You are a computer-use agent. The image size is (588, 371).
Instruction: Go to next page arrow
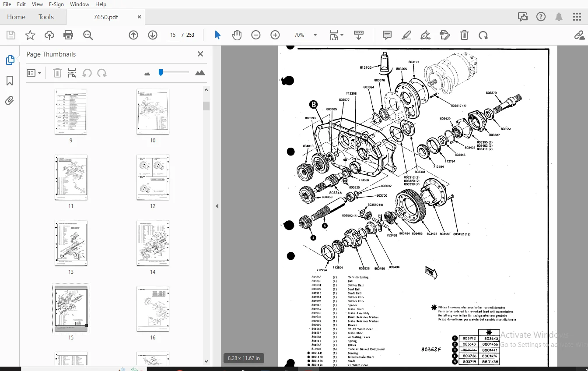(153, 35)
